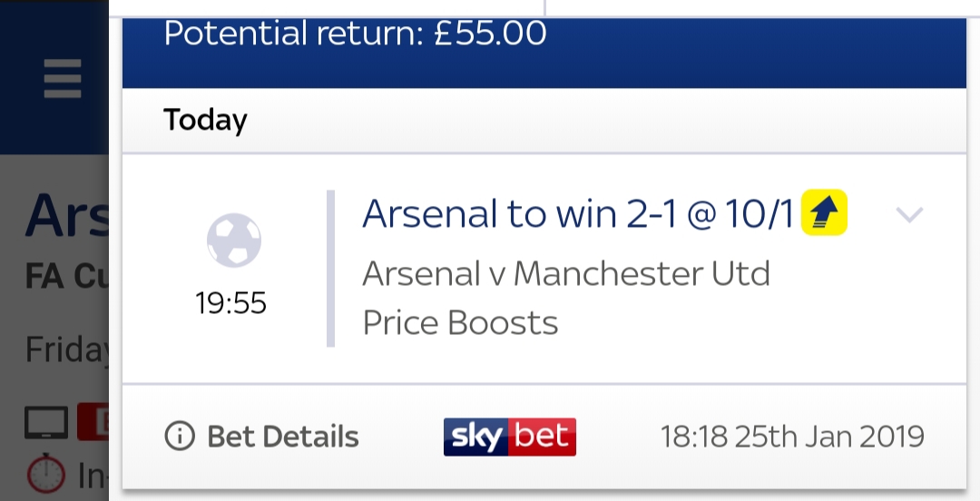Click the partially hidden Arsenal page heading

[67, 216]
